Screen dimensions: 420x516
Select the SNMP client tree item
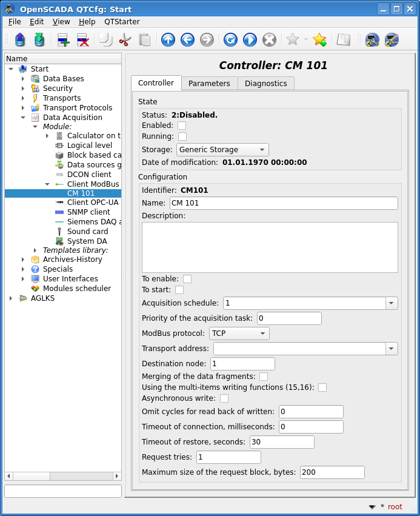pos(89,212)
